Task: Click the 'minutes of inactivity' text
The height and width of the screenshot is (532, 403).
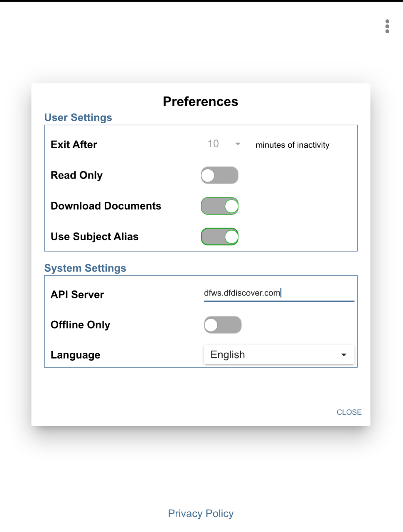Action: click(292, 145)
